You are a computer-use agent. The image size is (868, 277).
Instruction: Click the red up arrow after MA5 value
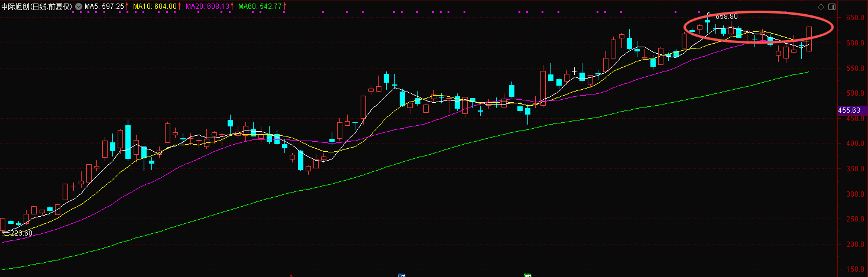126,6
